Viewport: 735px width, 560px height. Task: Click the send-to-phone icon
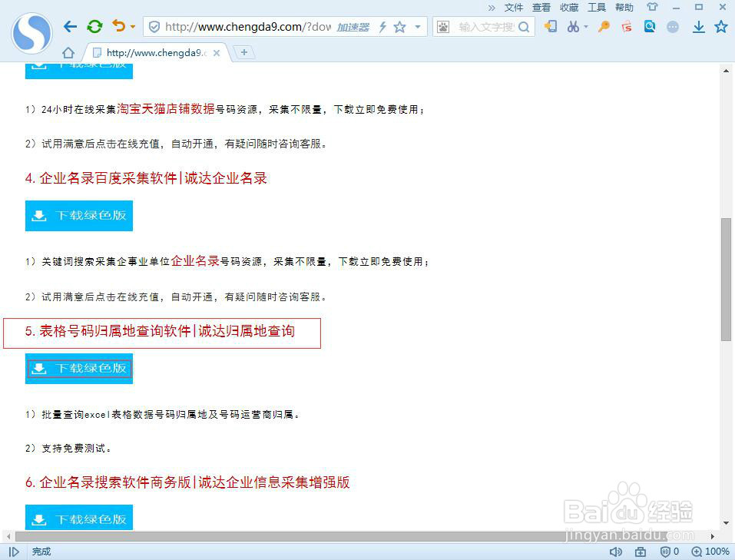[x=551, y=27]
